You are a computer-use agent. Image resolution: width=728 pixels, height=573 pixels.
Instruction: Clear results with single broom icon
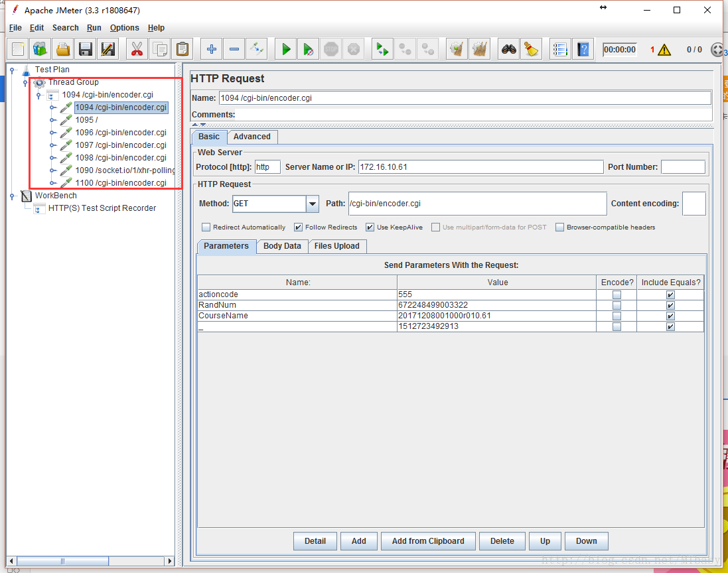tap(457, 49)
